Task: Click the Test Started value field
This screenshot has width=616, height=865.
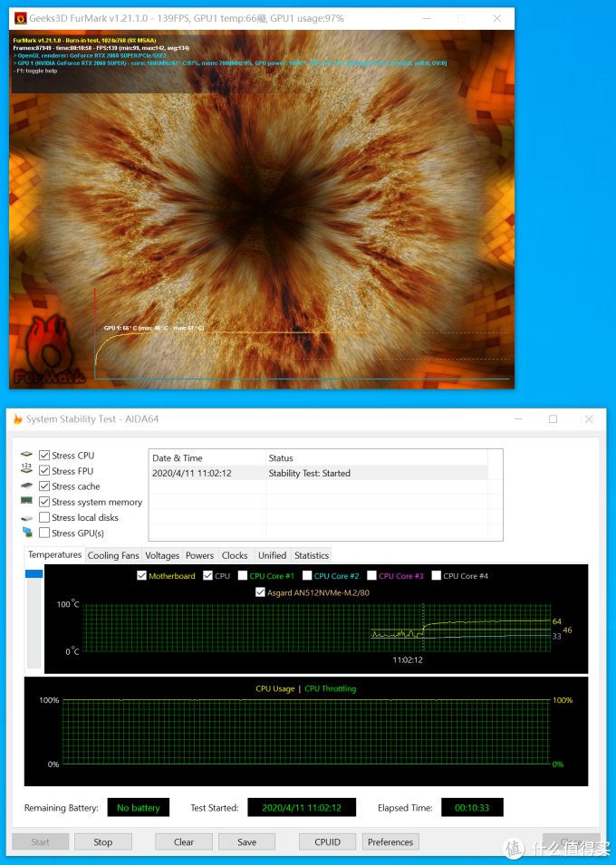Action: pos(302,808)
